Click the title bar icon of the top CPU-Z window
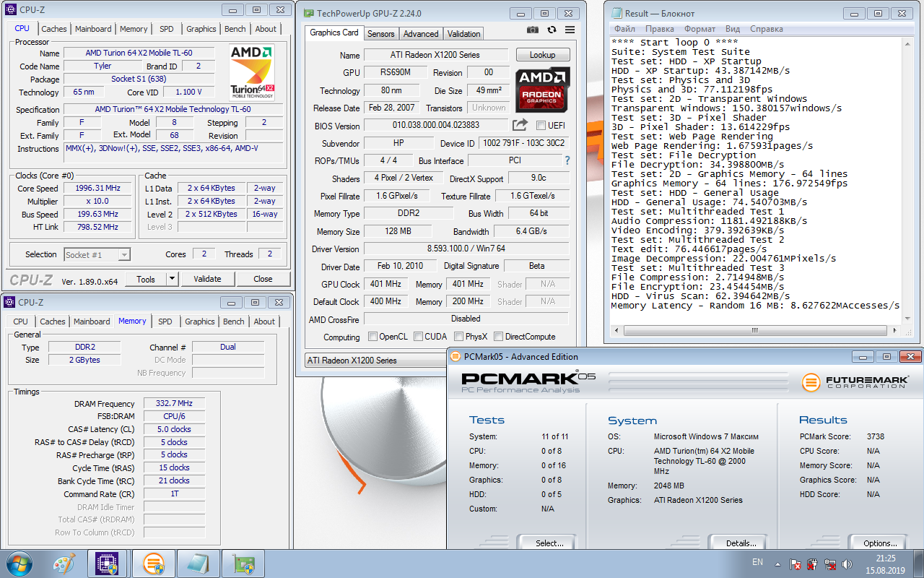This screenshot has height=578, width=924. point(10,10)
